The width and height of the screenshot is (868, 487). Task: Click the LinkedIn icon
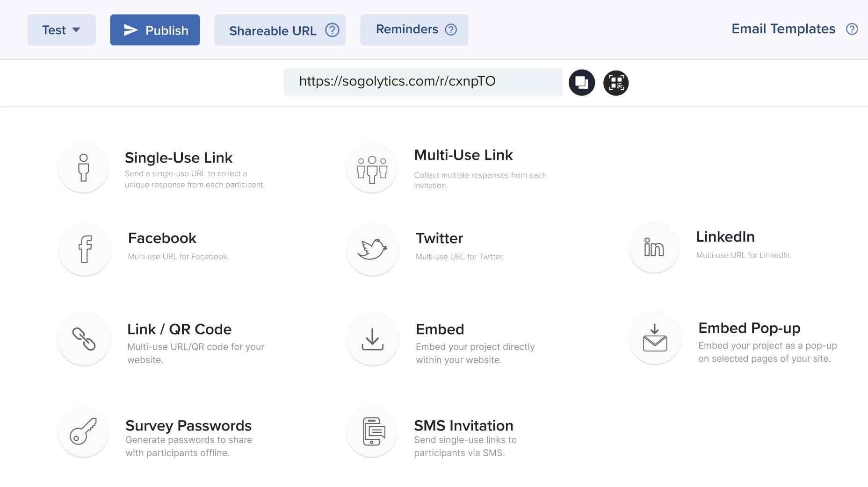654,248
